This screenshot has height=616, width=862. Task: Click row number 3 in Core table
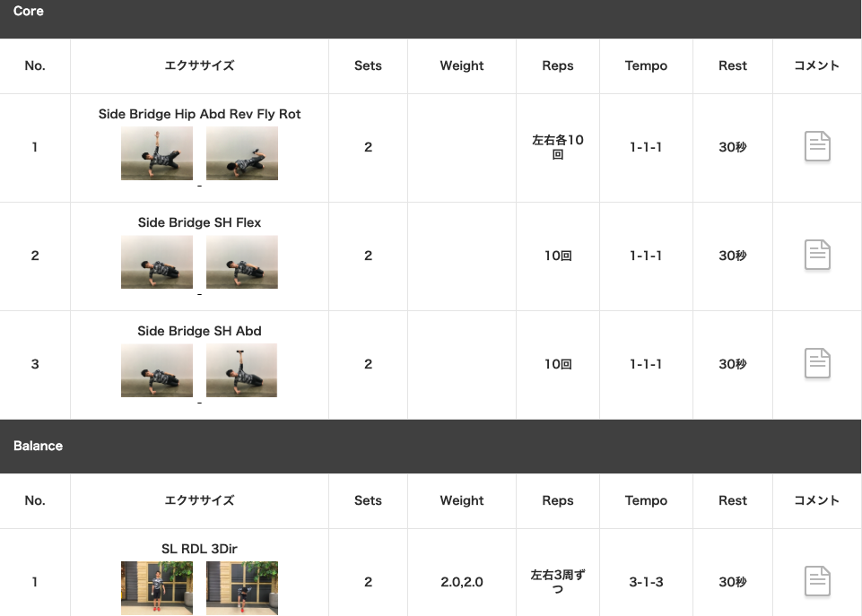pyautogui.click(x=35, y=364)
